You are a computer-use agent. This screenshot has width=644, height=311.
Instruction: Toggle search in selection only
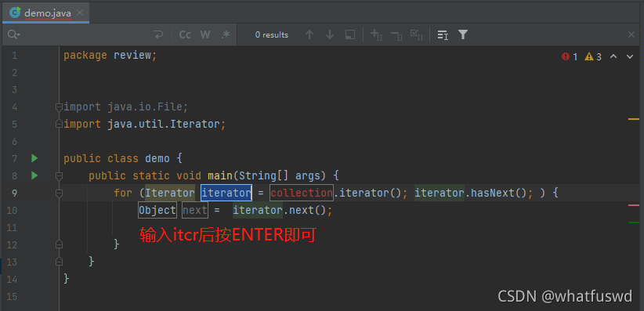[350, 35]
